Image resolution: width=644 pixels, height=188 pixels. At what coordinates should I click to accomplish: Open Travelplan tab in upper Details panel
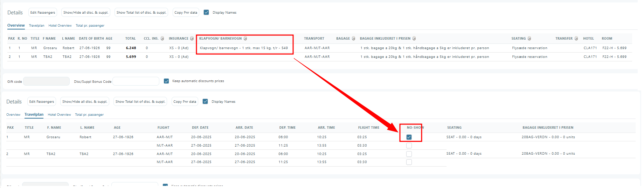tap(36, 26)
